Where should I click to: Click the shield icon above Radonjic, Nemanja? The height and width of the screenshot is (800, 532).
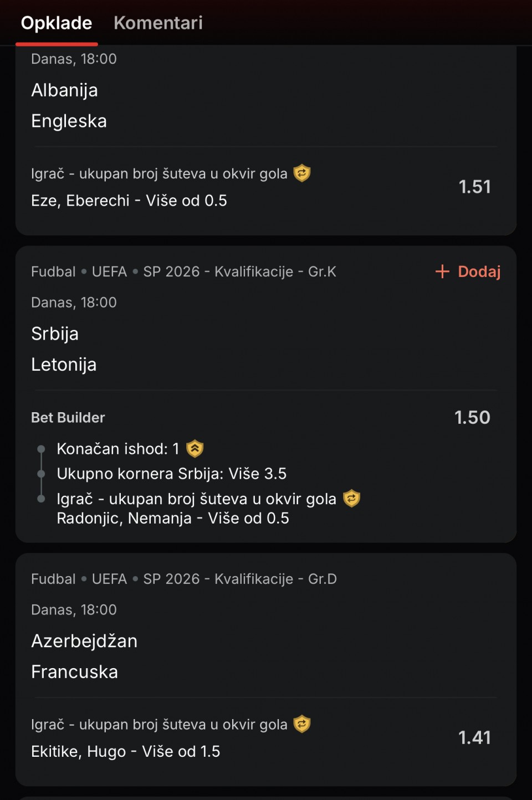pyautogui.click(x=351, y=499)
